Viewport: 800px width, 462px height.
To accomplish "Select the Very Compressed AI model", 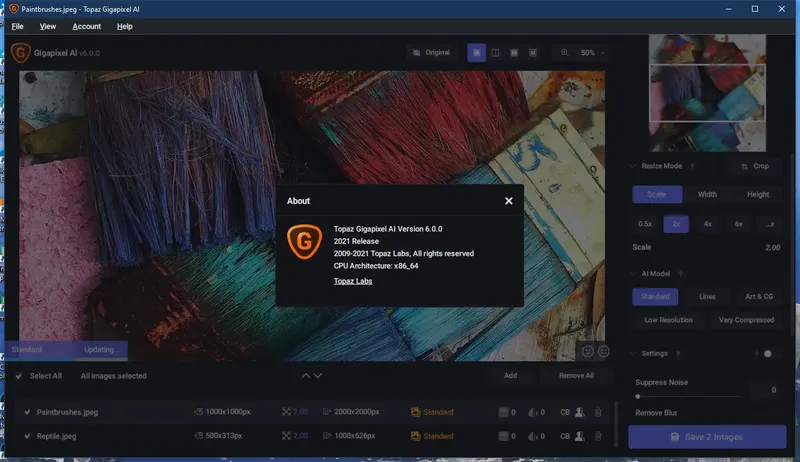I will point(746,320).
